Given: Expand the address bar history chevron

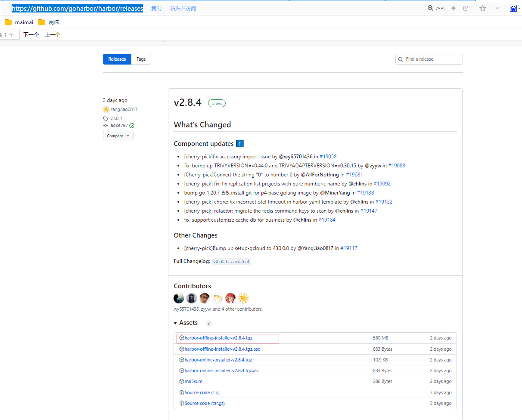Looking at the screenshot, I should (497, 8).
